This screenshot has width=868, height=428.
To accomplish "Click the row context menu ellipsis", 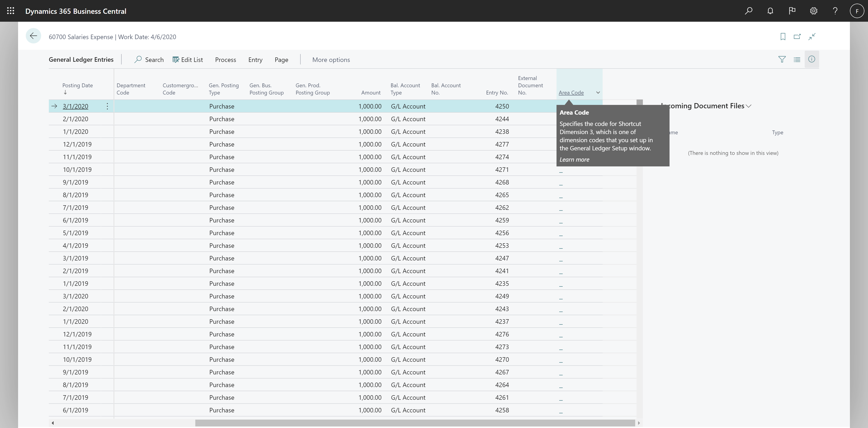I will point(108,106).
